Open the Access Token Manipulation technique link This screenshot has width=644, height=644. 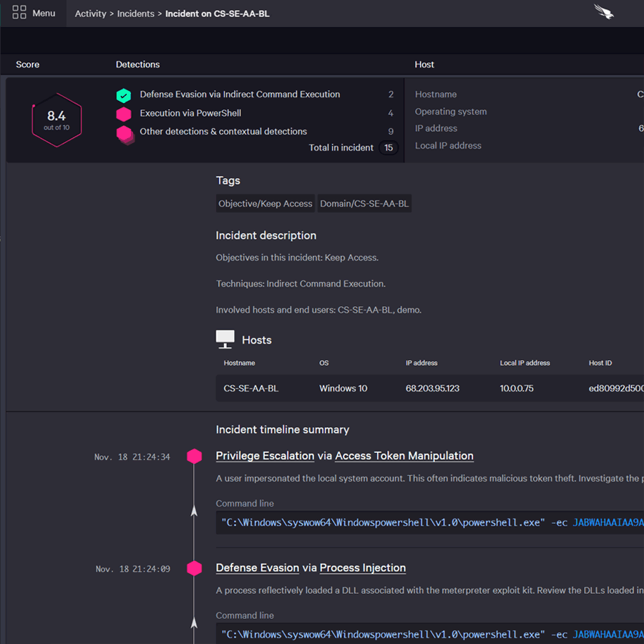pos(404,456)
